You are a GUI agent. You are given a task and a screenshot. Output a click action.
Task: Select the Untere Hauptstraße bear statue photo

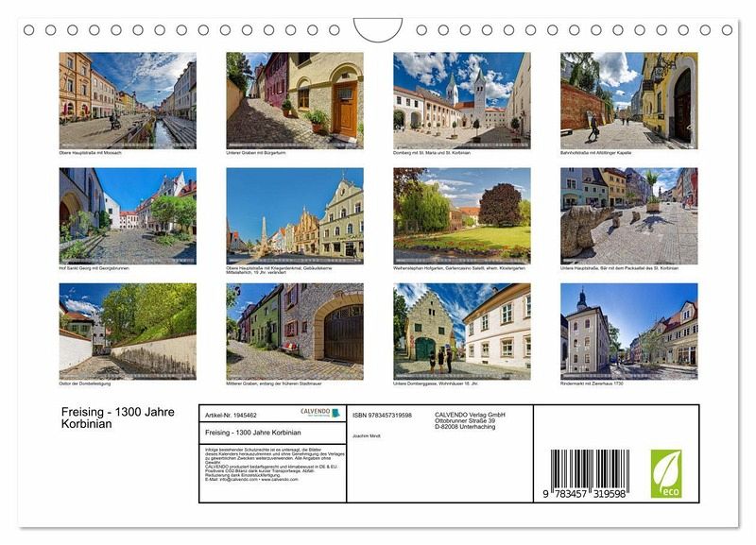pyautogui.click(x=628, y=215)
